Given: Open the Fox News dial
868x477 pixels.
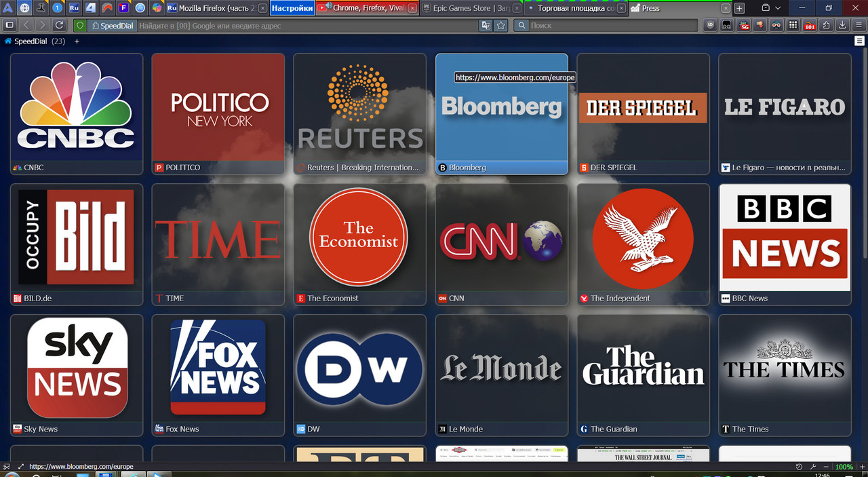Looking at the screenshot, I should [218, 375].
